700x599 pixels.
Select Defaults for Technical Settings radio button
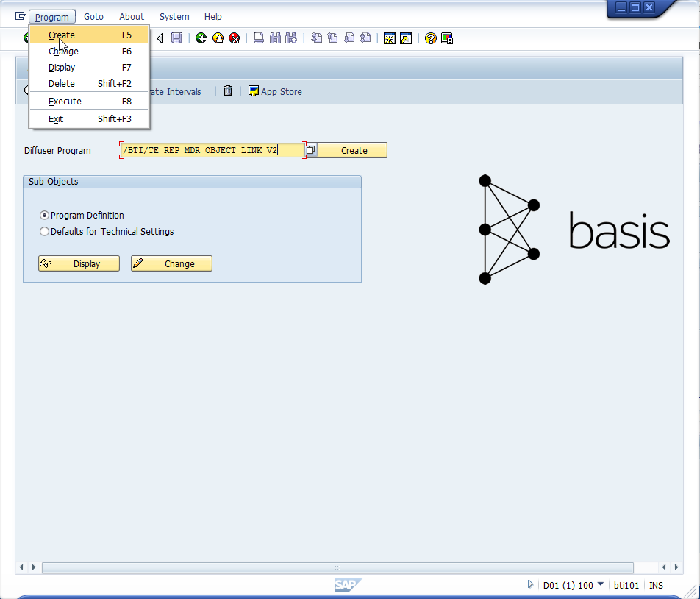[44, 231]
